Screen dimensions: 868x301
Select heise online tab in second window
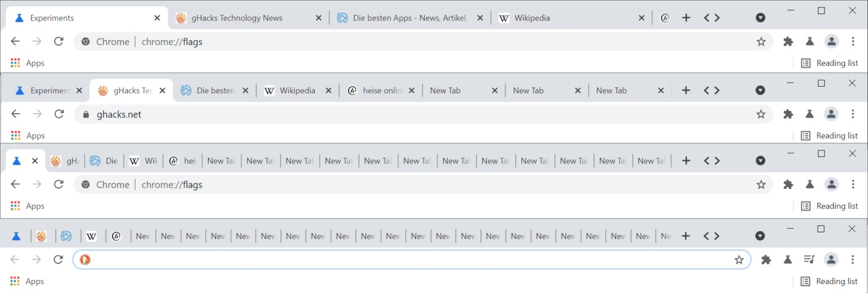click(x=381, y=91)
